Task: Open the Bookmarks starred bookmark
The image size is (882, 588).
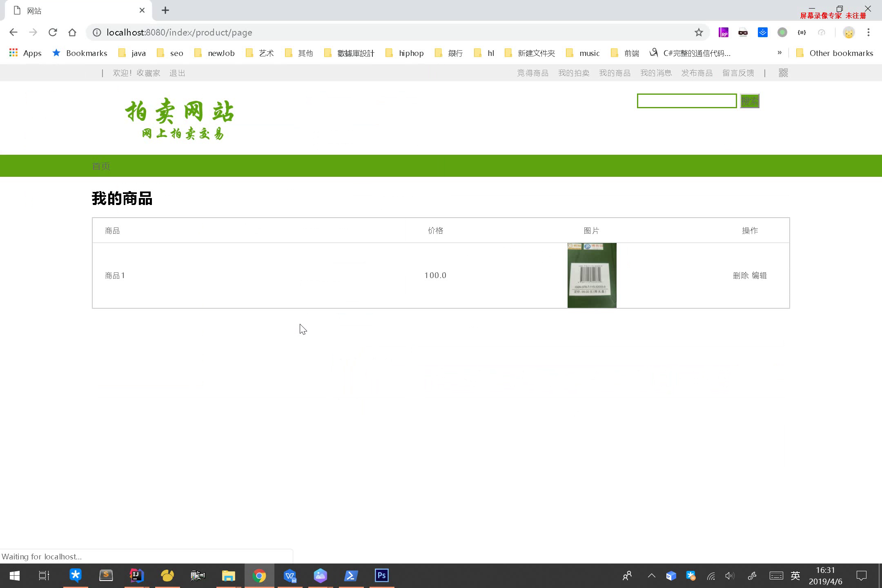Action: 80,53
